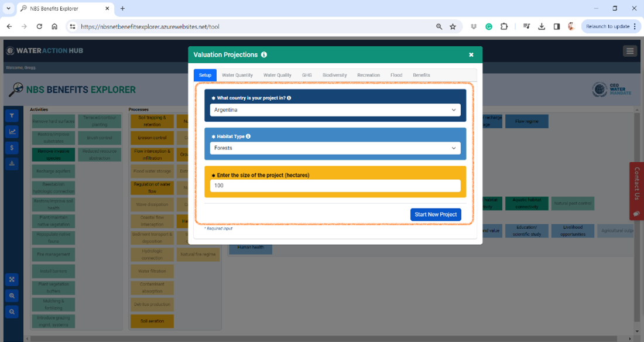Open the Habitat Type dropdown showing Forests

click(335, 148)
